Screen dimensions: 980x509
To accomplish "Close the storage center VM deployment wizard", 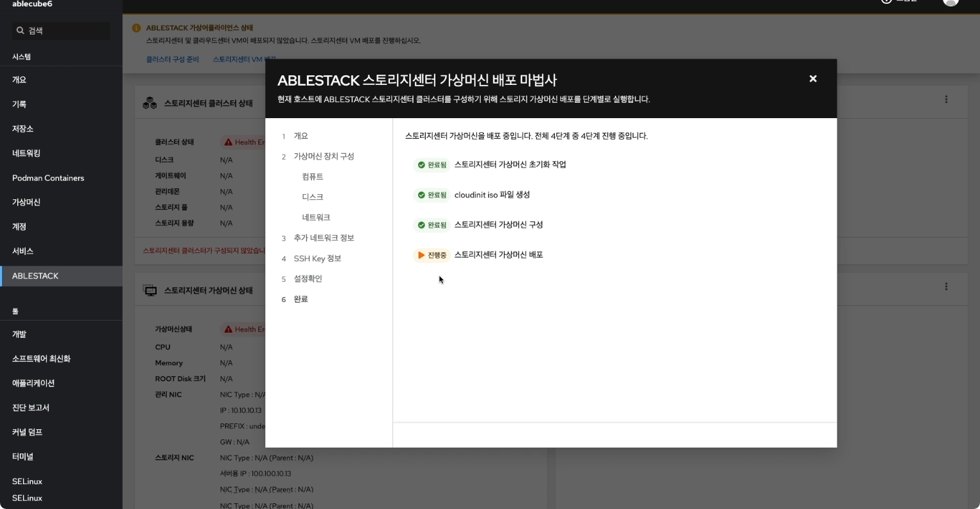I will 813,79.
